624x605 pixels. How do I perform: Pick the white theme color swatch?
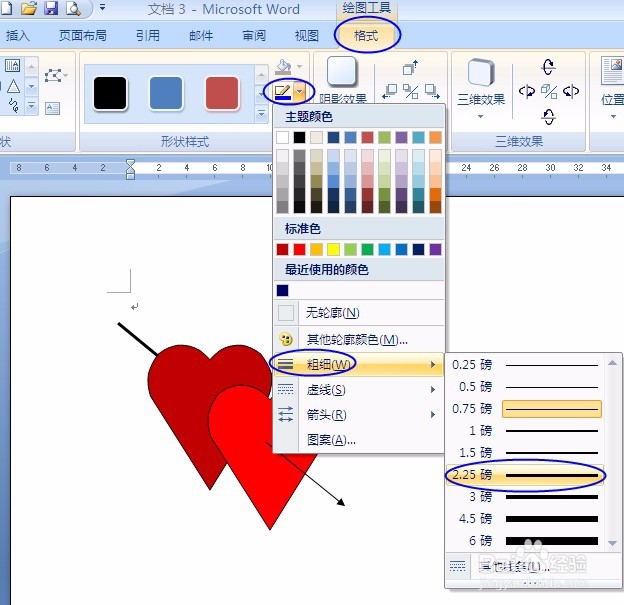(x=282, y=138)
